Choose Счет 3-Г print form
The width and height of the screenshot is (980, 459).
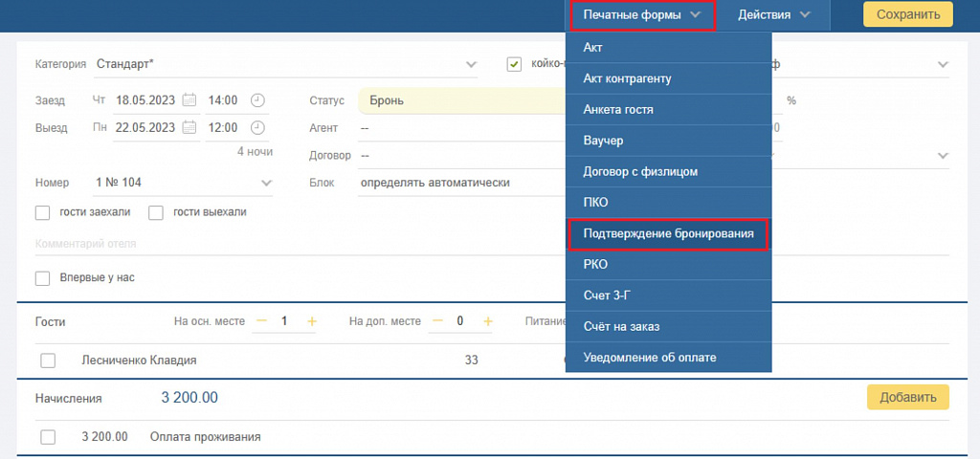[669, 296]
